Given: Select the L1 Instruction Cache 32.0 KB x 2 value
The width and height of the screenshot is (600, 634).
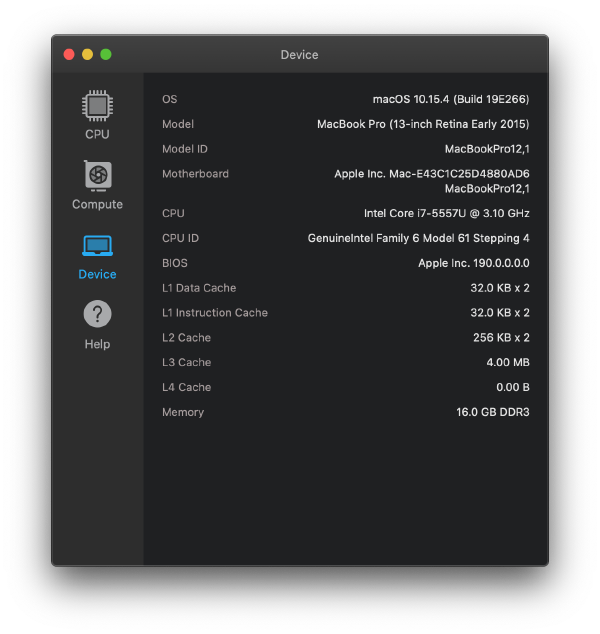Looking at the screenshot, I should [x=500, y=313].
